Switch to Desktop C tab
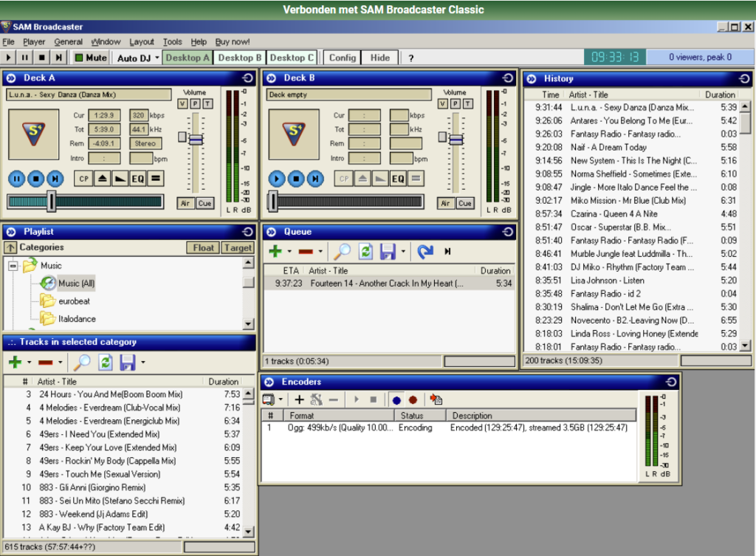This screenshot has height=556, width=756. [x=292, y=58]
